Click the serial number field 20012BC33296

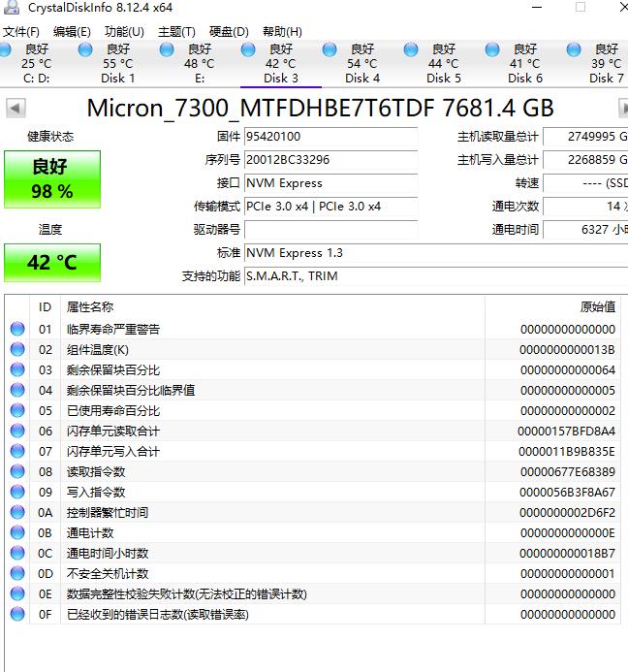[330, 160]
